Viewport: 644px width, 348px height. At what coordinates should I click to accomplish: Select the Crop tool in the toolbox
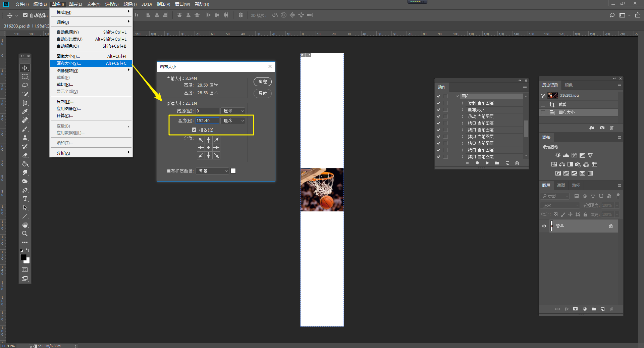coord(25,103)
